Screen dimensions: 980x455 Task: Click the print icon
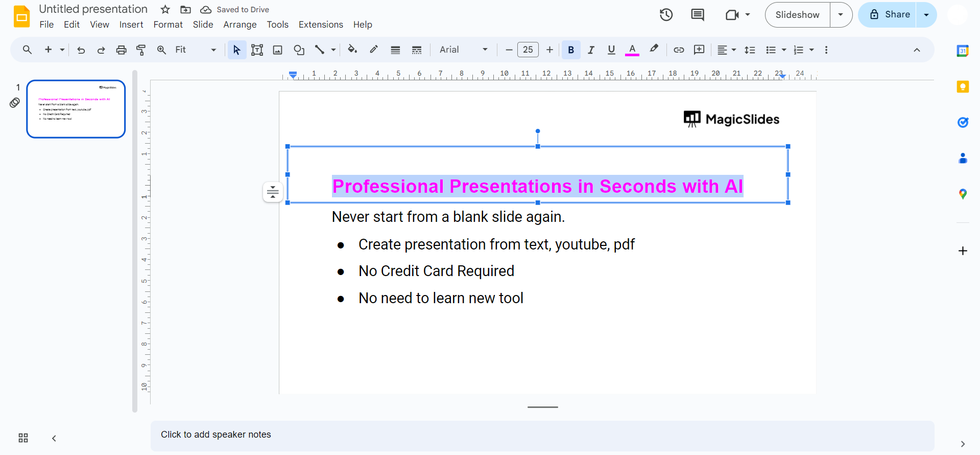pyautogui.click(x=121, y=50)
